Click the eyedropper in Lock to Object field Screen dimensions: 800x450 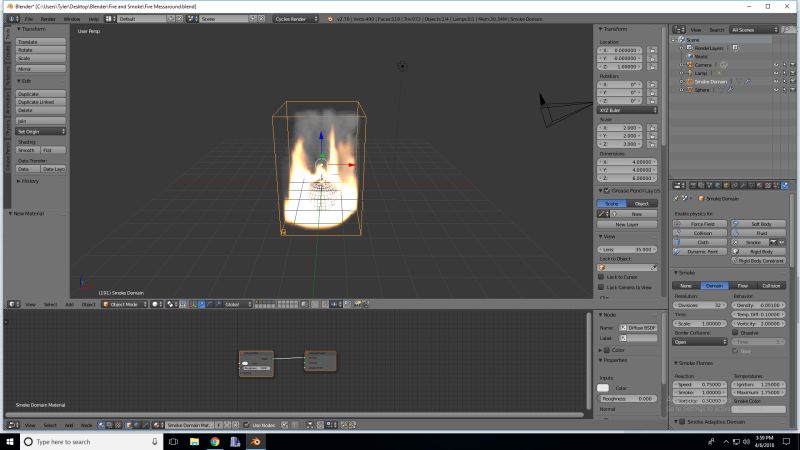654,267
